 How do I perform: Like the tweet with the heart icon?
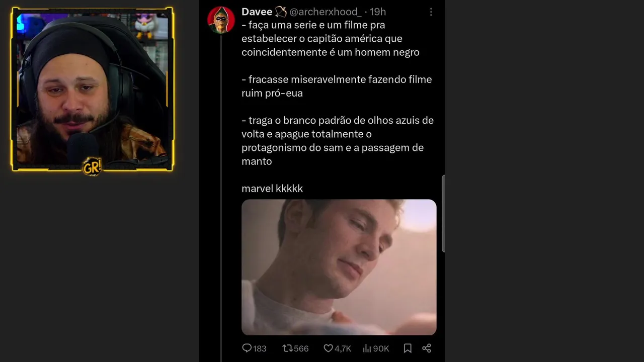coord(328,348)
